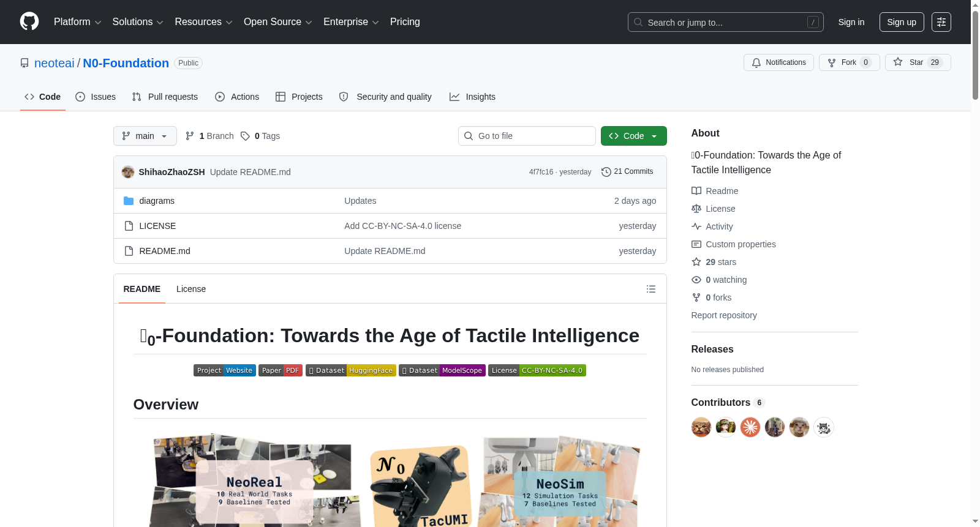Click the README.md file icon
Image resolution: width=980 pixels, height=527 pixels.
pos(129,251)
